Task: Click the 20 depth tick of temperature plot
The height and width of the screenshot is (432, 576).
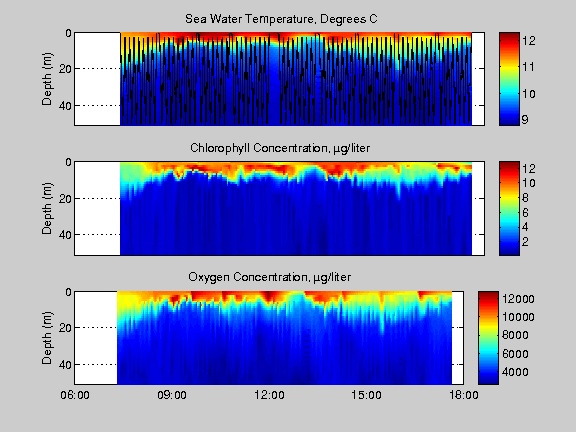Action: 65,69
